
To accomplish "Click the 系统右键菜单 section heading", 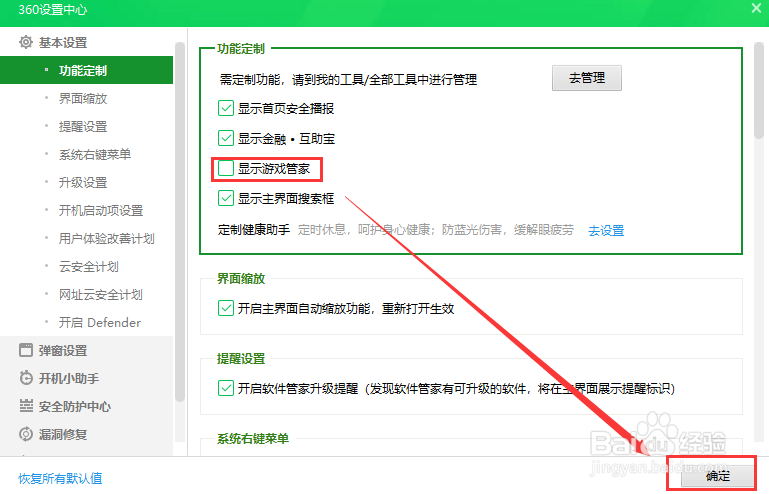I will tap(253, 439).
